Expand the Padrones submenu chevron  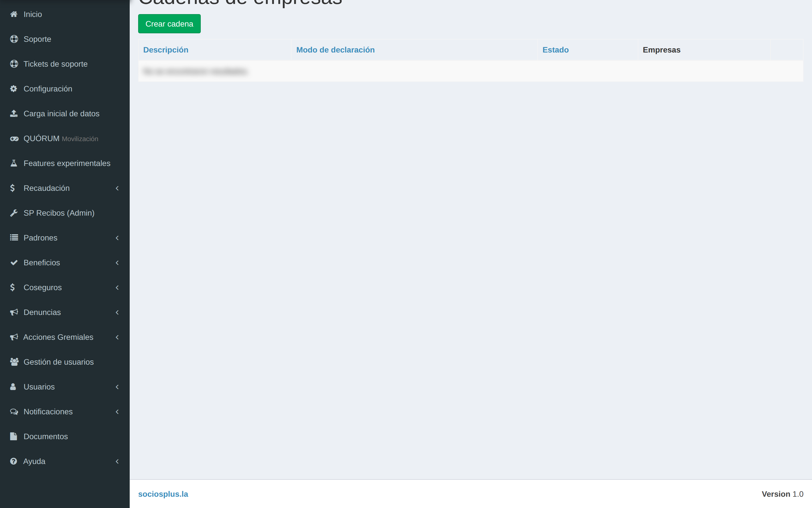[117, 238]
